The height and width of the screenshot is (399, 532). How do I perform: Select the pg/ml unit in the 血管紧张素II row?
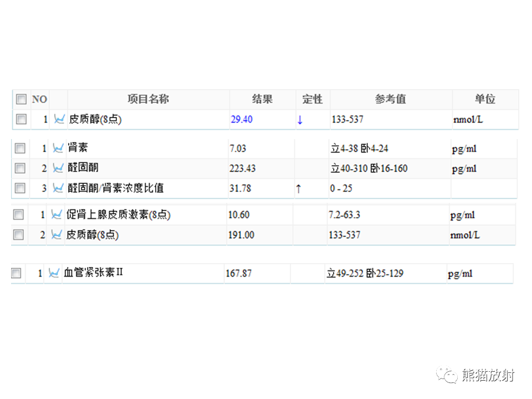click(460, 274)
